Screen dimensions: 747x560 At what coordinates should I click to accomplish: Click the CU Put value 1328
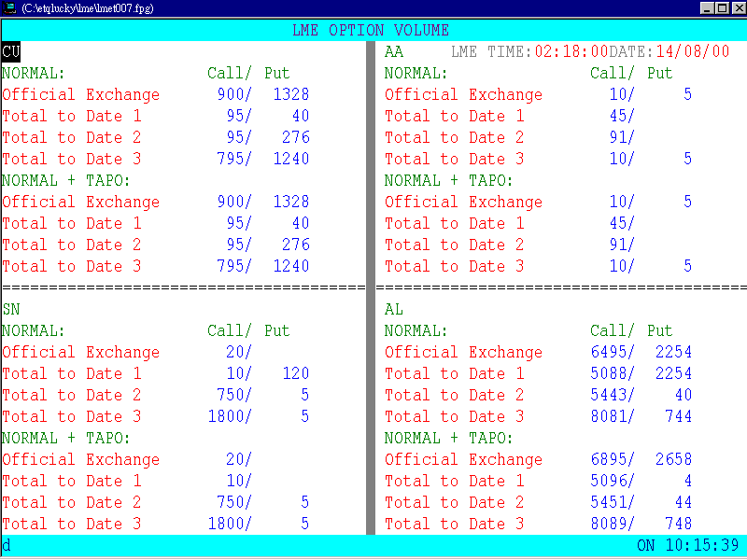click(x=291, y=93)
